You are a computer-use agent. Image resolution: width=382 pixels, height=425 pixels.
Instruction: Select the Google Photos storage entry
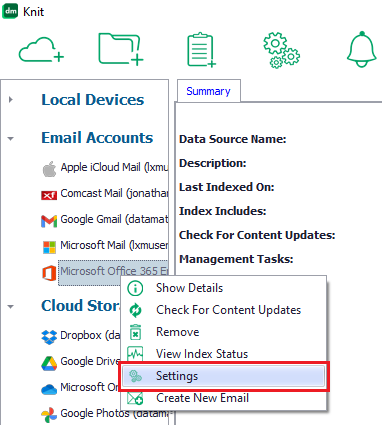[x=114, y=413]
